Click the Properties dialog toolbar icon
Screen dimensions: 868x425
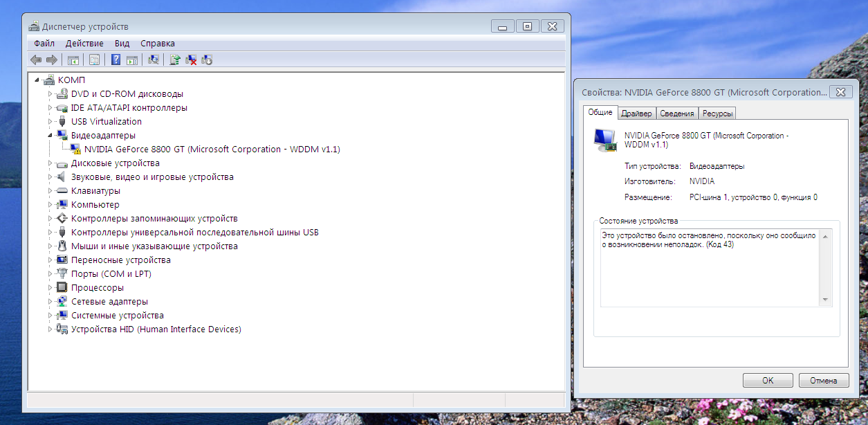[x=93, y=60]
